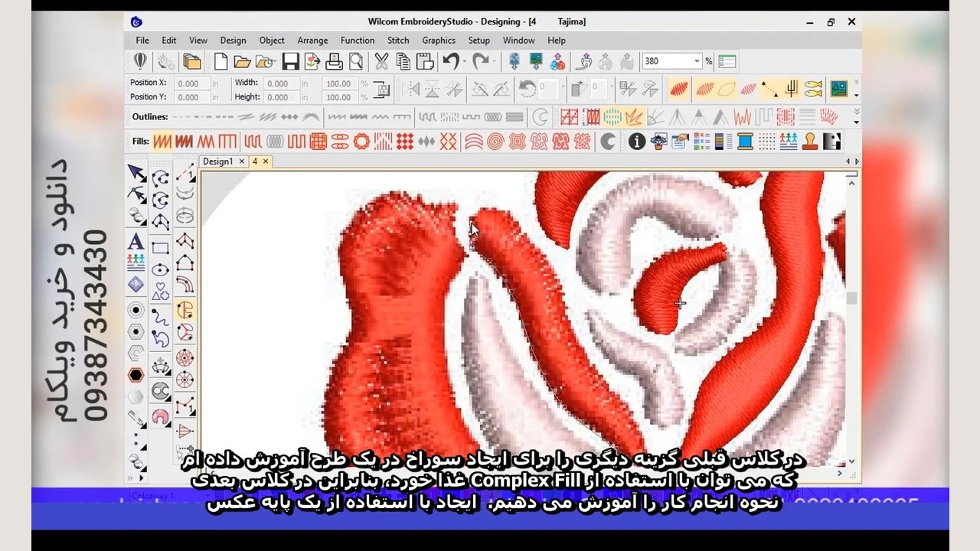Image resolution: width=980 pixels, height=551 pixels.
Task: Click the Paste clipboard icon
Action: click(x=425, y=62)
